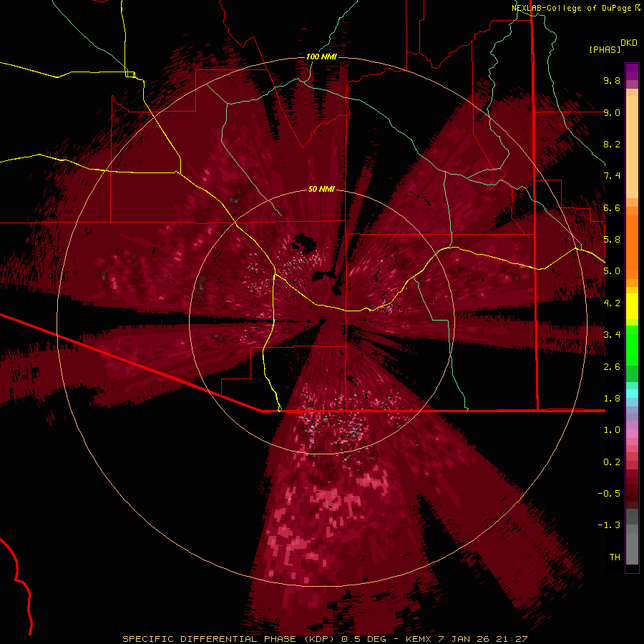Viewport: 644px width, 644px height.
Task: Click the pink segment of the color bar
Action: [x=632, y=434]
